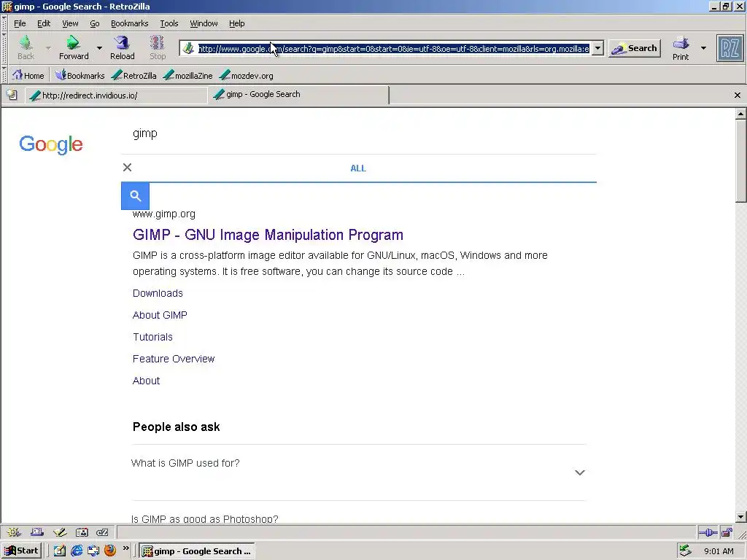Clear the search with the X icon

click(127, 167)
